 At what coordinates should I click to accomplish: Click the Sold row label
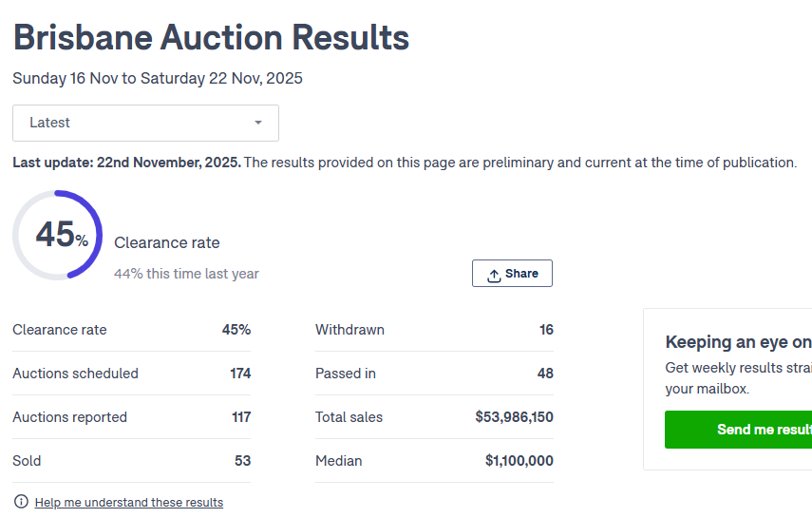(27, 461)
